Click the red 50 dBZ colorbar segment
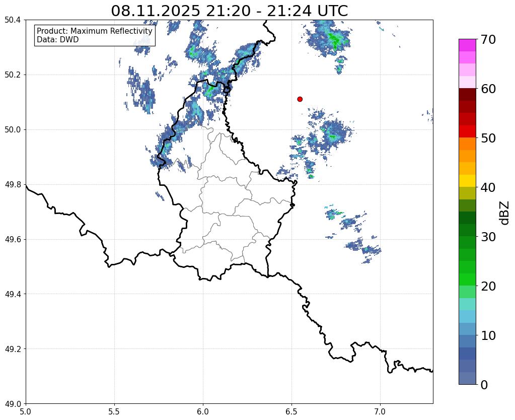This screenshot has width=515, height=420. pos(467,131)
